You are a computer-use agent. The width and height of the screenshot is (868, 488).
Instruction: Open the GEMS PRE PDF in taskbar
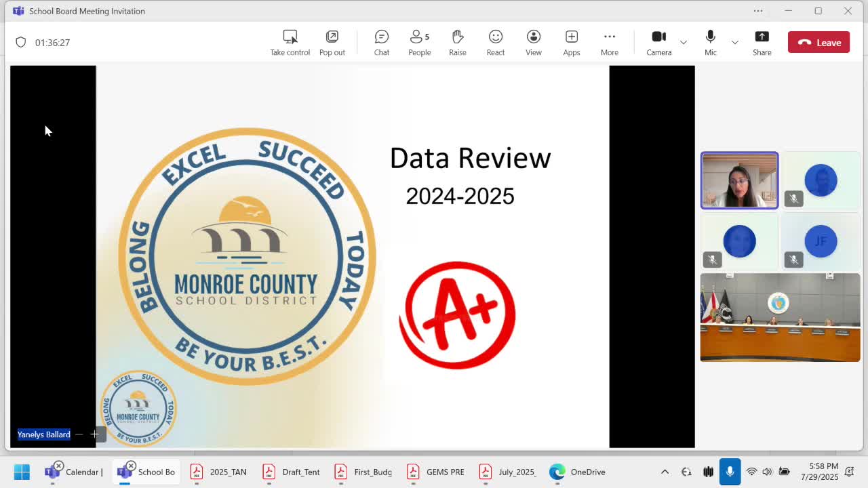click(x=435, y=472)
